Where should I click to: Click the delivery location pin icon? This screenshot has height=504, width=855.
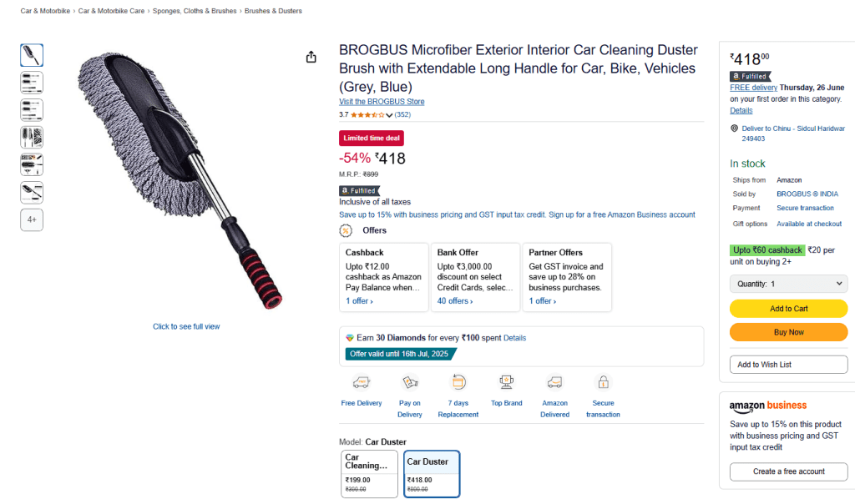pos(734,129)
